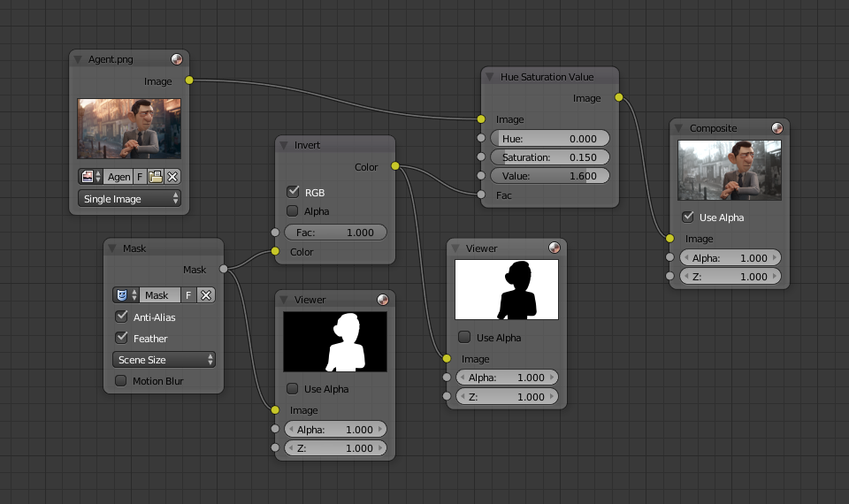Collapse the white-background Viewer node triangle

pyautogui.click(x=455, y=248)
